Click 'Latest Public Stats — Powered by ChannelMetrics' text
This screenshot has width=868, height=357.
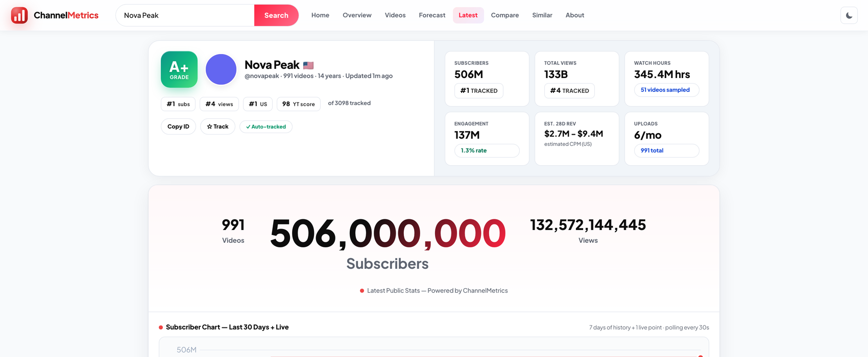(x=438, y=291)
